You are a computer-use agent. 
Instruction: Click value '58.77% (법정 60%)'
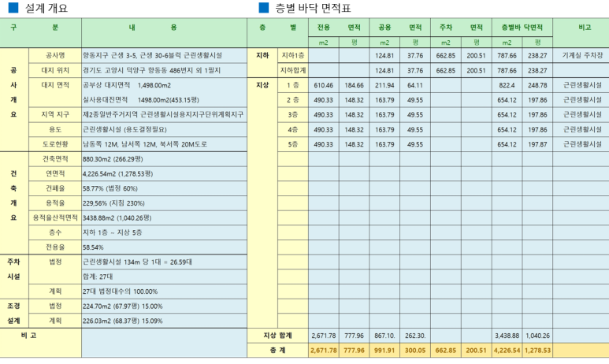tap(165, 188)
